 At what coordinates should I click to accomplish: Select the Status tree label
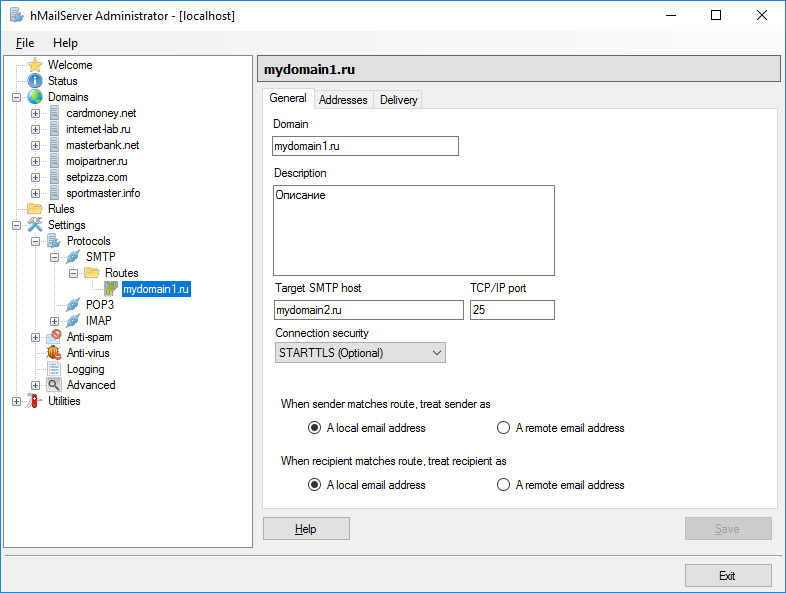[63, 81]
